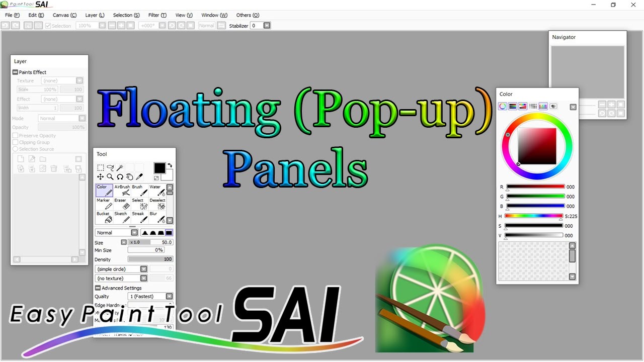Choose the Color pencil brush
644x362 pixels.
(104, 190)
